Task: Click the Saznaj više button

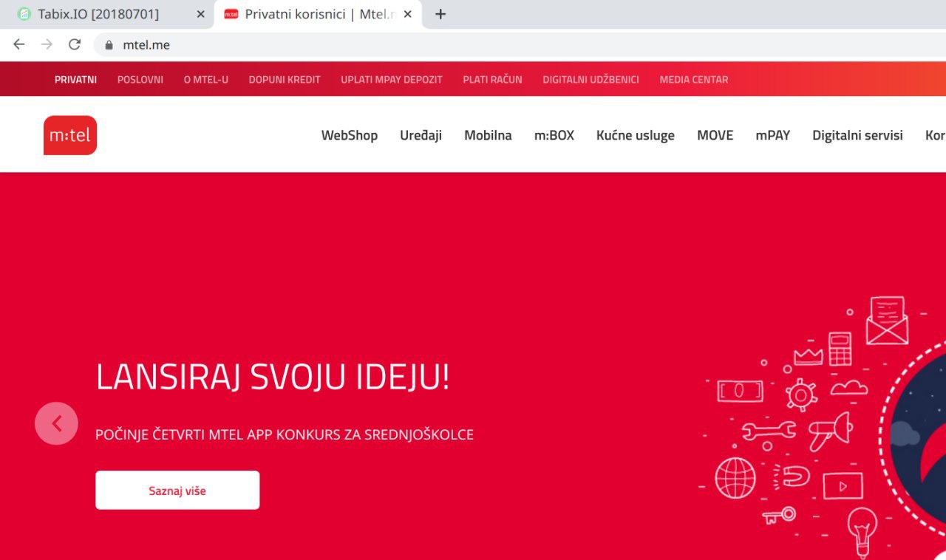Action: (x=177, y=490)
